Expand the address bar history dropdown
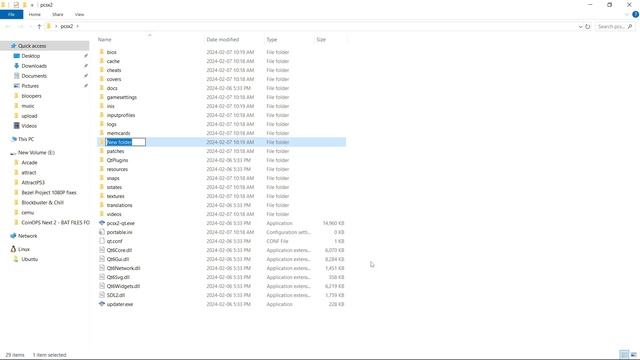Image resolution: width=640 pixels, height=360 pixels. coord(580,27)
